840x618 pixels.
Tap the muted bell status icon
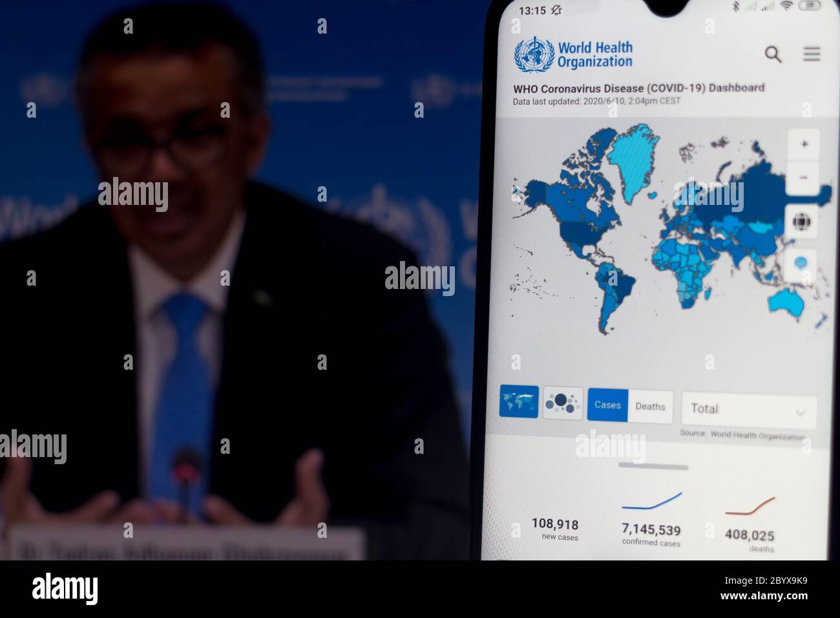(x=556, y=10)
